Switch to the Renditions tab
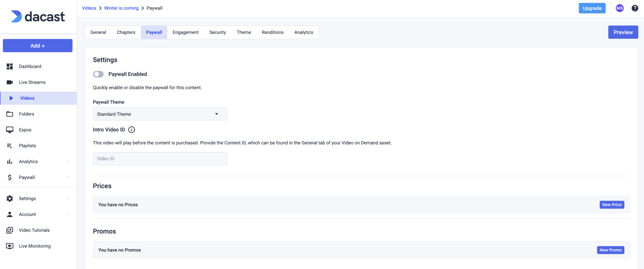The width and height of the screenshot is (644, 269). [x=272, y=32]
